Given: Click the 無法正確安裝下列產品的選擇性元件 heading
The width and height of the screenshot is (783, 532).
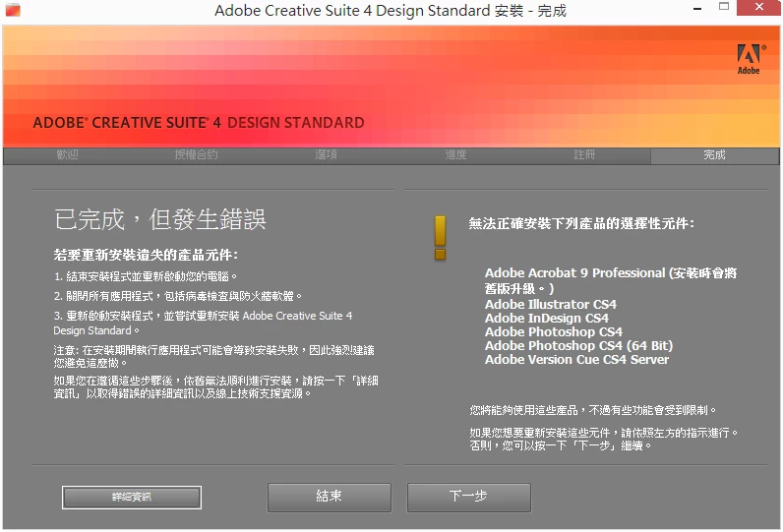Looking at the screenshot, I should point(581,223).
